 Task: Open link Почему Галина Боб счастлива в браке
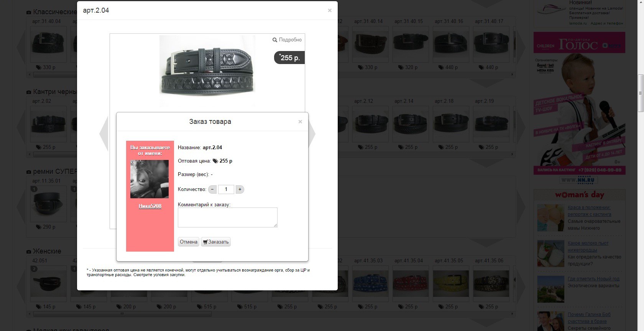click(589, 318)
